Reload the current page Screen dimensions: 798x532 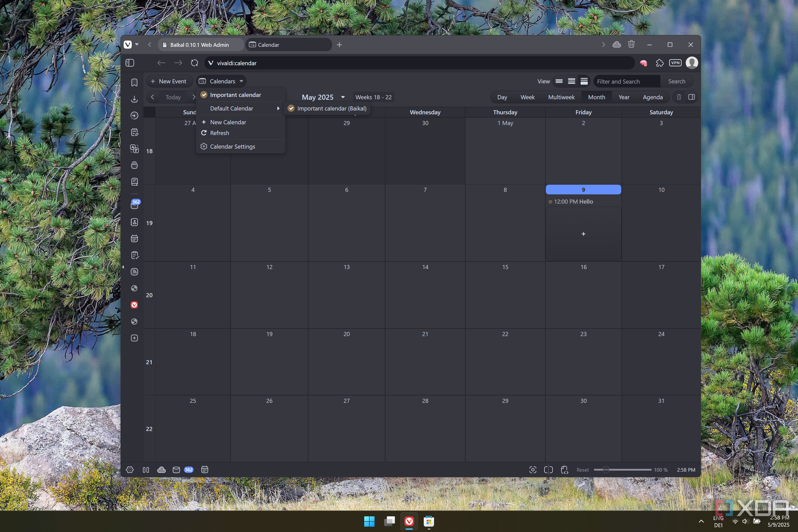coord(194,63)
